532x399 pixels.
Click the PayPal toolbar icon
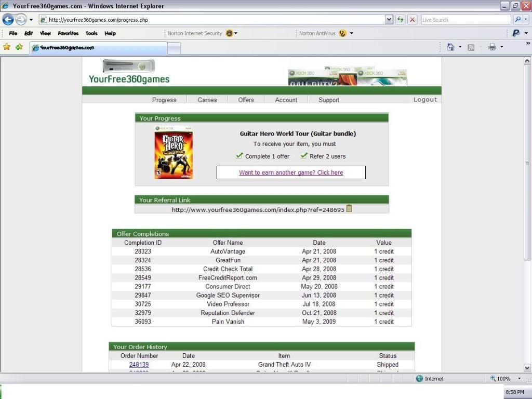tap(516, 33)
